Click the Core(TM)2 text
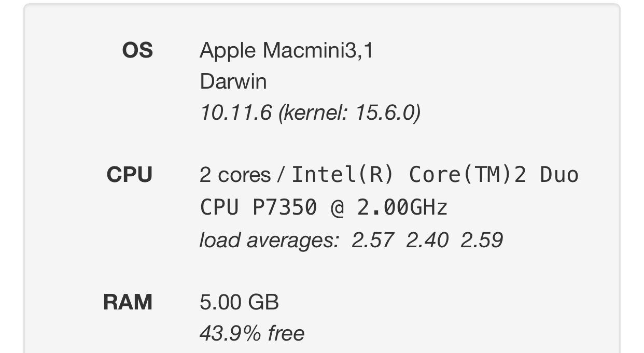This screenshot has height=353, width=644. [x=467, y=175]
